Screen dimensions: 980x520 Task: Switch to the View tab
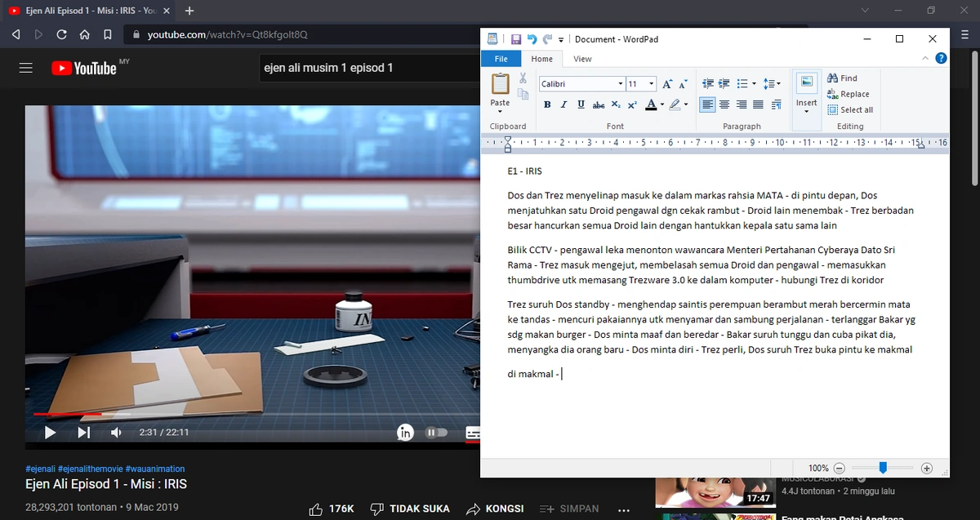point(582,59)
